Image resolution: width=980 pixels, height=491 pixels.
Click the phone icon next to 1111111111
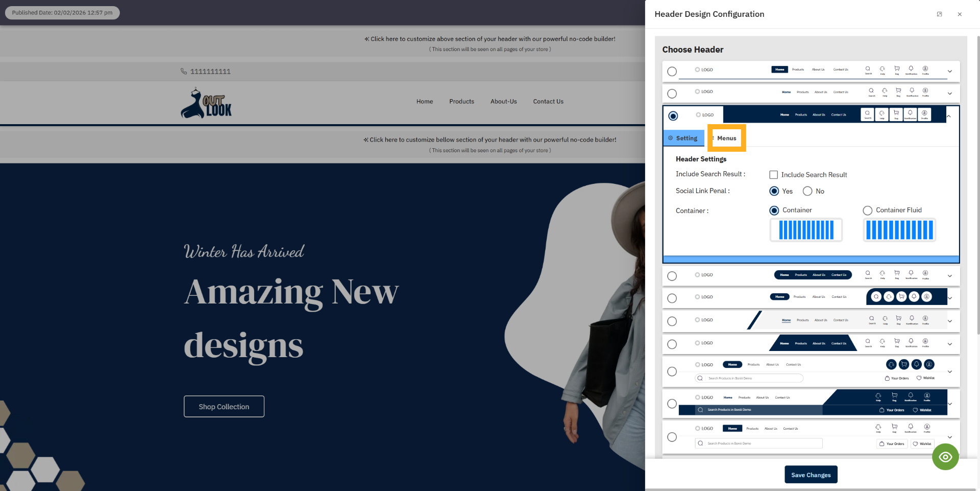click(184, 72)
